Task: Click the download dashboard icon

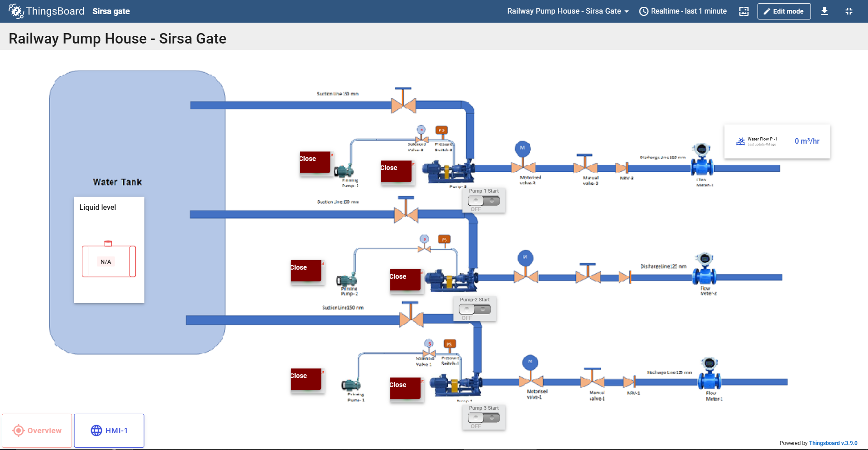Action: 824,11
